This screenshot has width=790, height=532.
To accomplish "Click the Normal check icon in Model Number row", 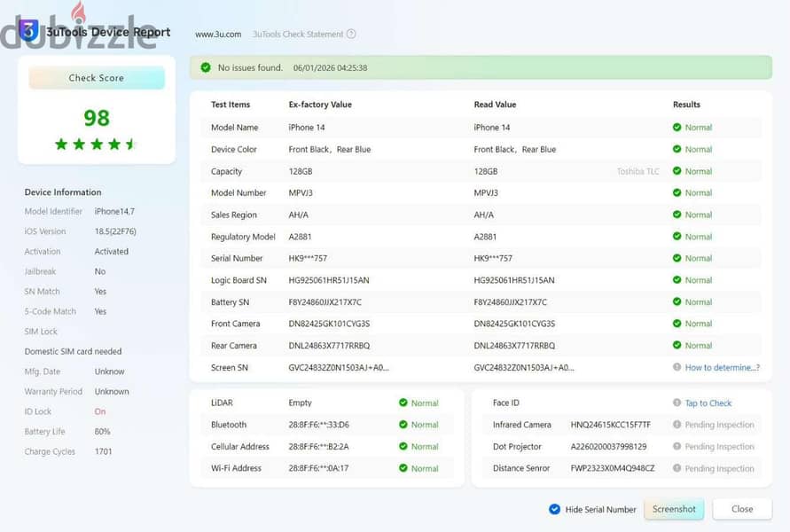I will click(677, 192).
